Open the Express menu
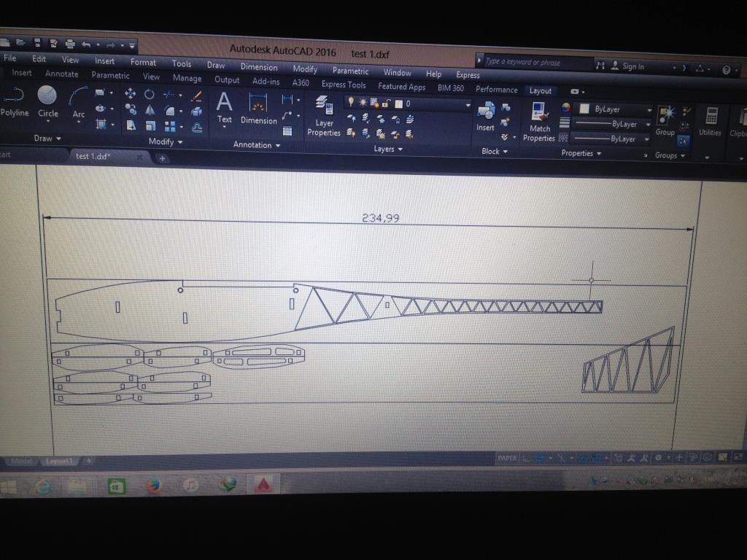Screen dimensions: 747x560 tap(468, 75)
